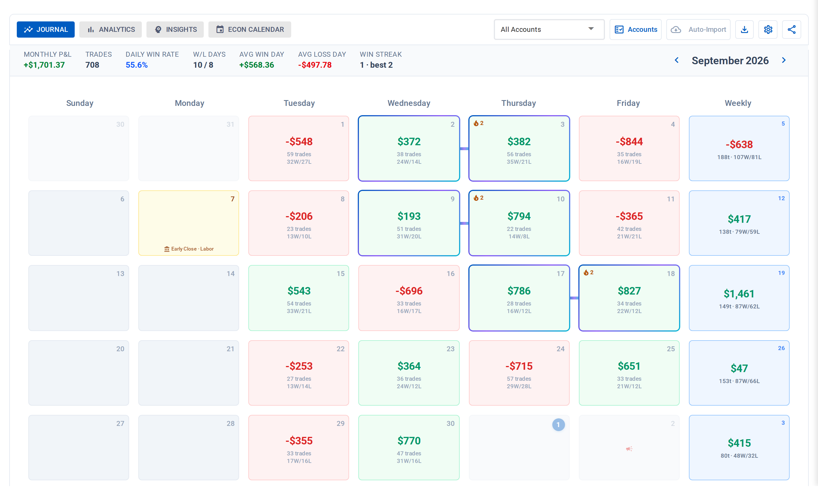818x504 pixels.
Task: Open the September 23 day with $364
Action: tap(409, 373)
